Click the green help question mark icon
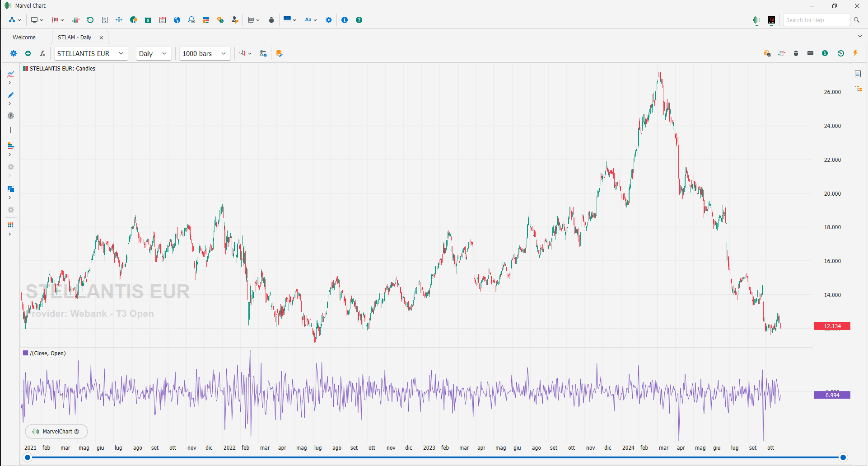Viewport: 868px width, 466px height. (359, 20)
